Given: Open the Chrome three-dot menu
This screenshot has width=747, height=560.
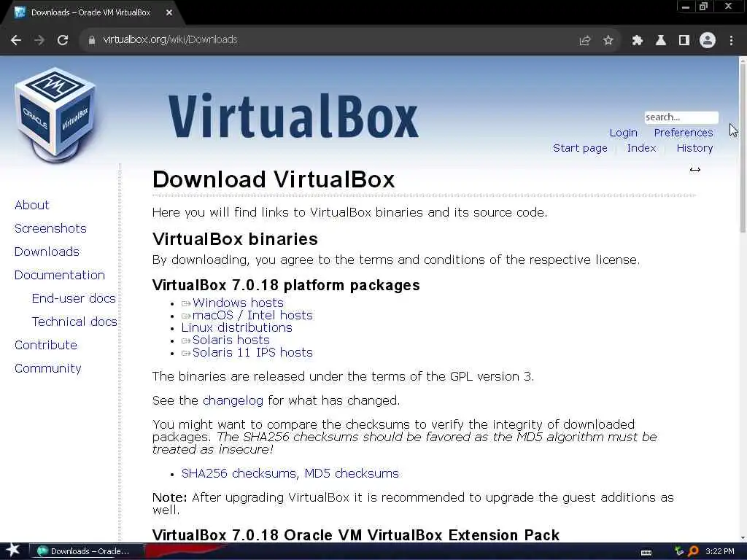Looking at the screenshot, I should tap(731, 41).
